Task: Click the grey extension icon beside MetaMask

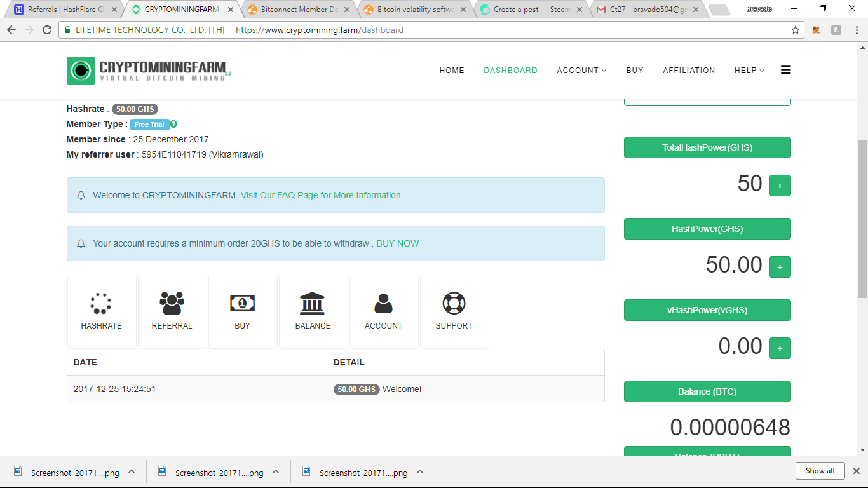Action: pyautogui.click(x=836, y=30)
